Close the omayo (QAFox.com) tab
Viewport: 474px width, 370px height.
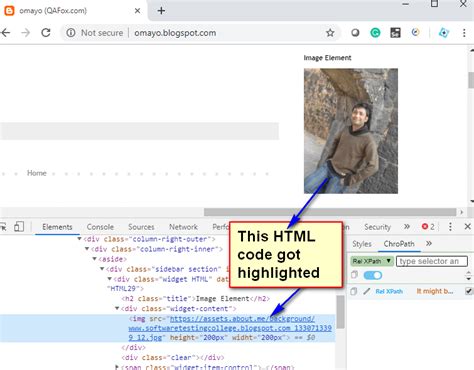coord(137,11)
